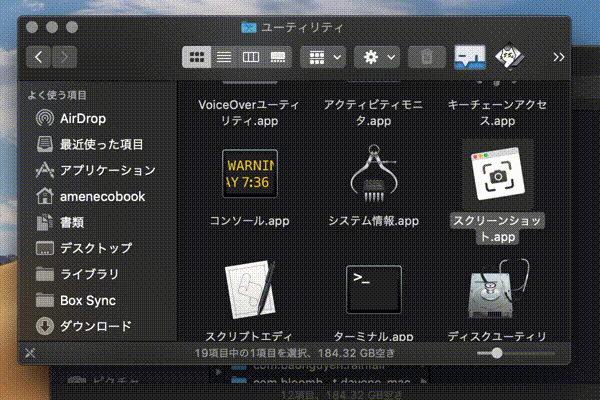Open the コンソール.app console icon
The width and height of the screenshot is (600, 400).
tap(249, 176)
